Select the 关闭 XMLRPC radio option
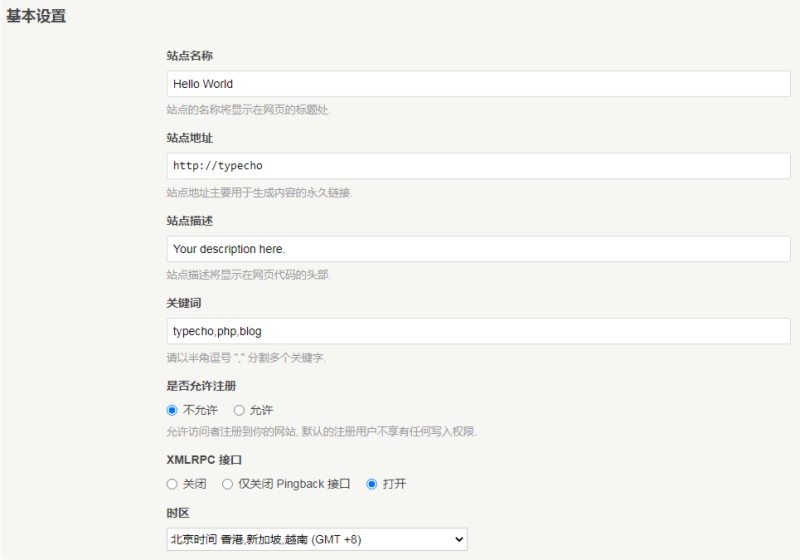 (x=172, y=484)
